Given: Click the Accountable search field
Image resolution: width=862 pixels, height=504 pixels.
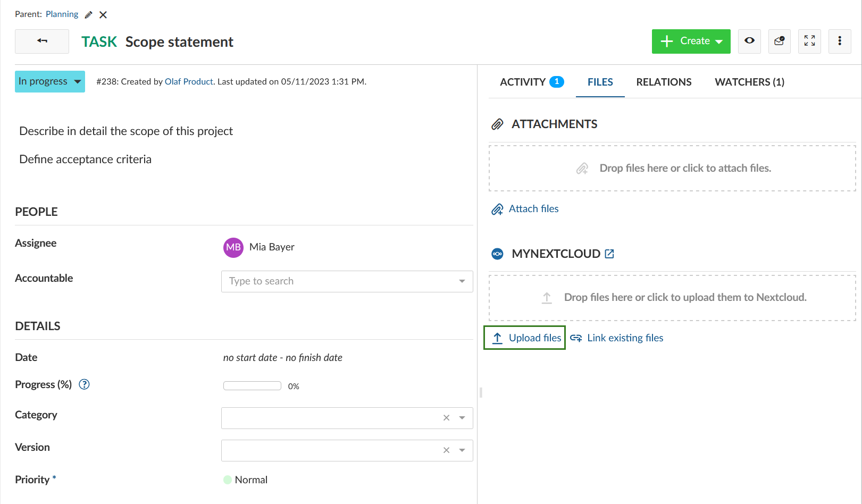Looking at the screenshot, I should tap(340, 281).
